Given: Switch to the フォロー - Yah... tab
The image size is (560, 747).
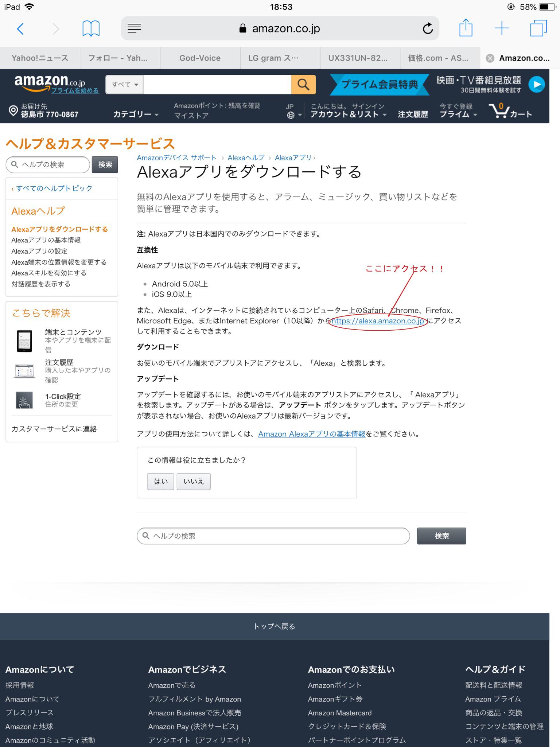Looking at the screenshot, I should [120, 58].
